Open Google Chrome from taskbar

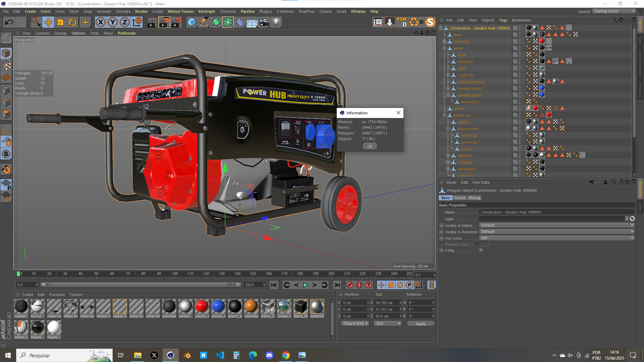tap(286, 355)
